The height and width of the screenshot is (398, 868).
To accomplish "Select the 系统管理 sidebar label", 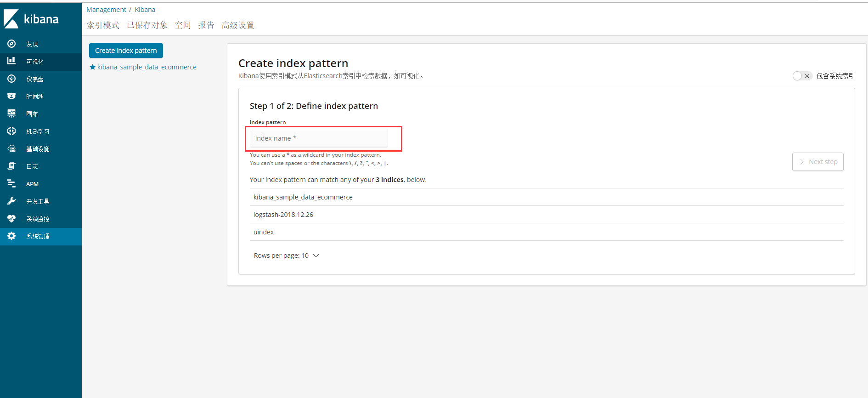I will (x=38, y=236).
